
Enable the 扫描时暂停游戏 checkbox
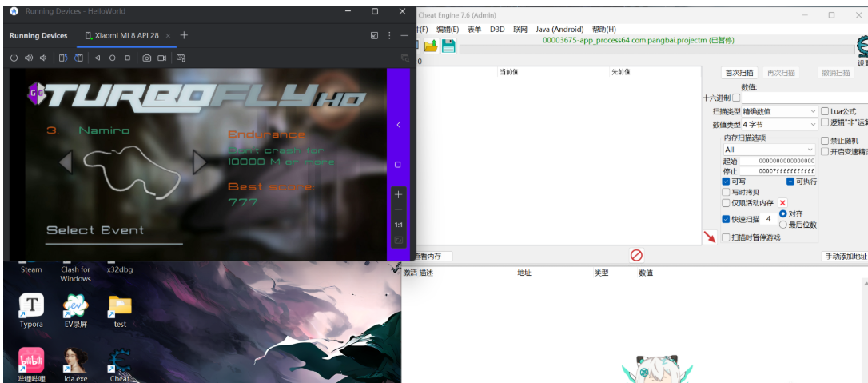point(726,237)
